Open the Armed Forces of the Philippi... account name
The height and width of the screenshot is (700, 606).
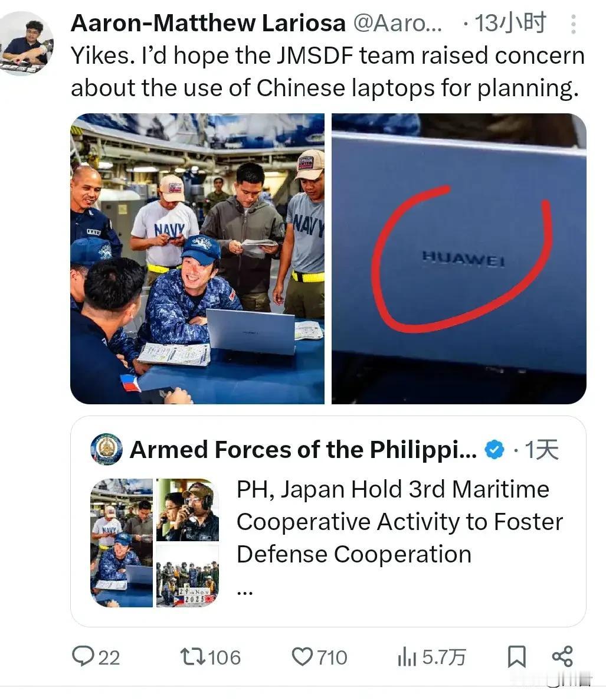(x=303, y=450)
